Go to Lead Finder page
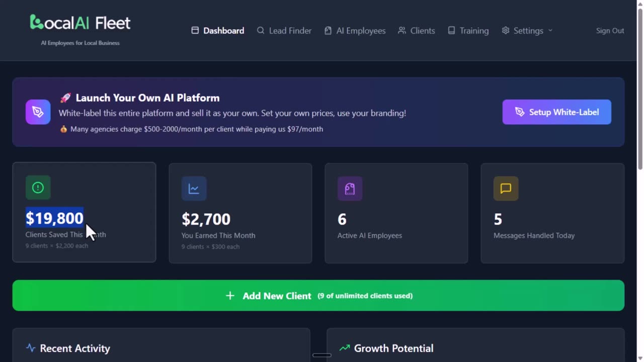Screen dimensions: 644x362 (284, 31)
